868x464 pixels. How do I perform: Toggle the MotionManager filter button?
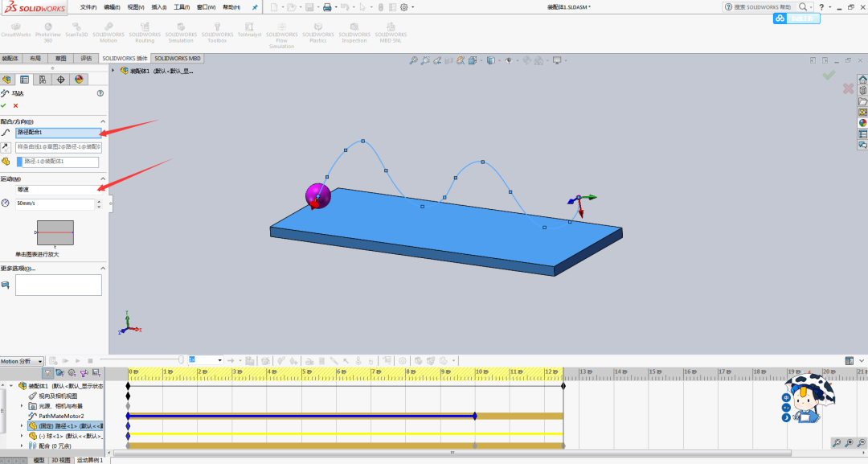(47, 372)
